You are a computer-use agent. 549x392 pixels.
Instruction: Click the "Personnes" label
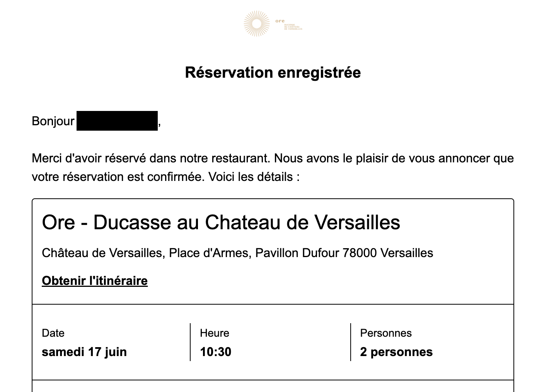[386, 333]
